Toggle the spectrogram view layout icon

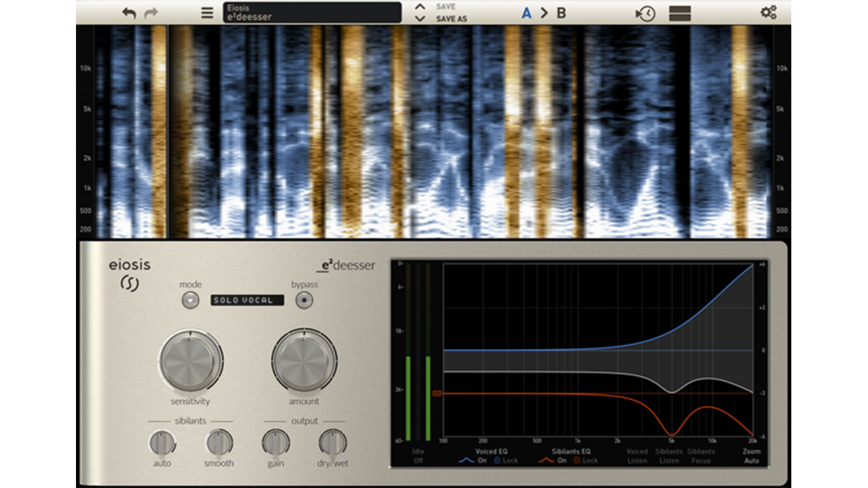[x=680, y=13]
